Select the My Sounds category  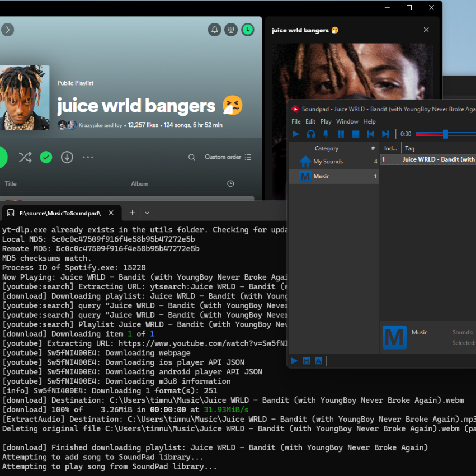328,162
